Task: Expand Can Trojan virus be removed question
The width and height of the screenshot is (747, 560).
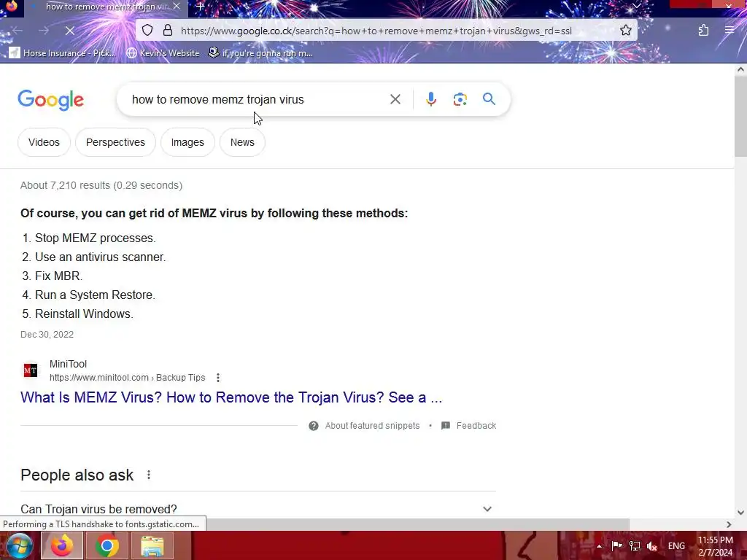Action: tap(258, 508)
